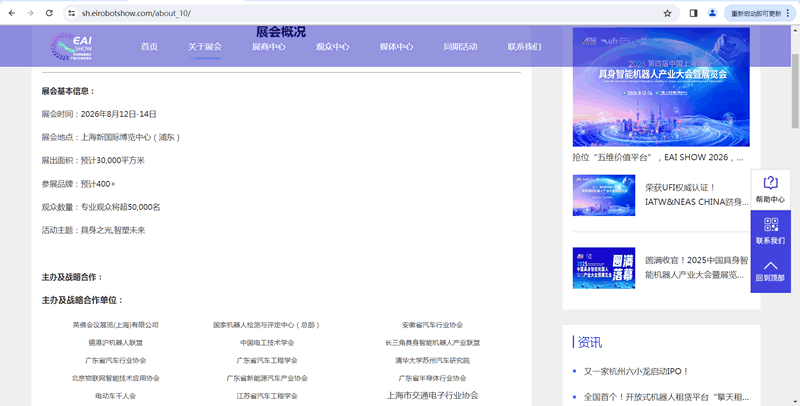
Task: Expand 观众中心 navigation menu
Action: 332,47
